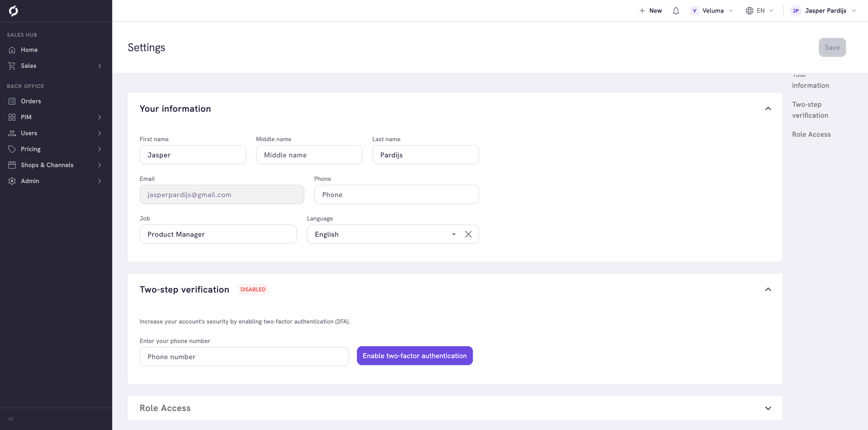868x430 pixels.
Task: Expand the Admin submenu chevron
Action: pos(100,181)
